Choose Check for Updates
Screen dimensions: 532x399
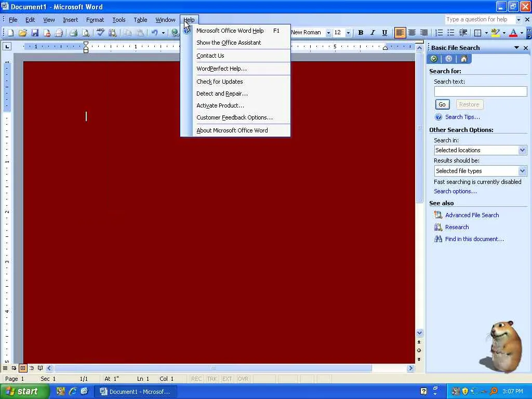[x=235, y=82]
